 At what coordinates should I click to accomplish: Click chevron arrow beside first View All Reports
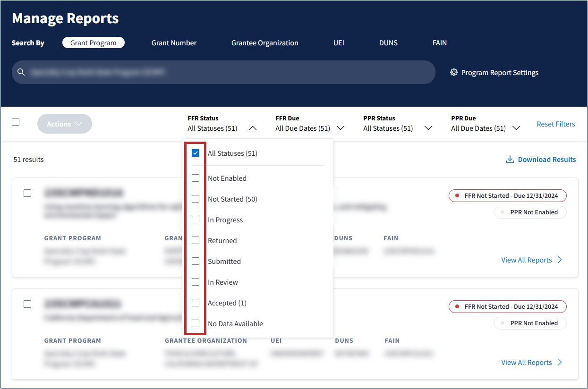click(560, 260)
